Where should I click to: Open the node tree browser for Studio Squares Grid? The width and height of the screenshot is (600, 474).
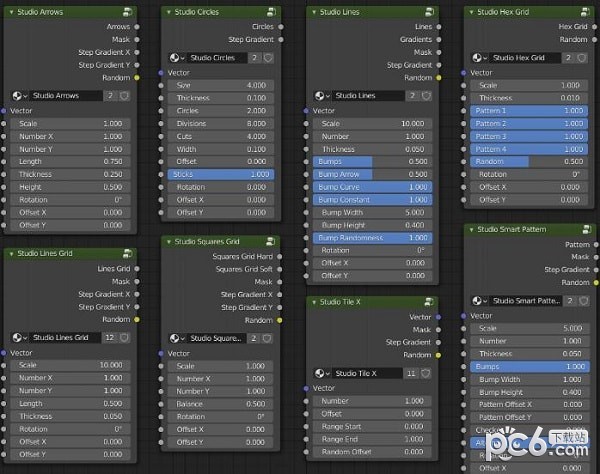point(177,338)
